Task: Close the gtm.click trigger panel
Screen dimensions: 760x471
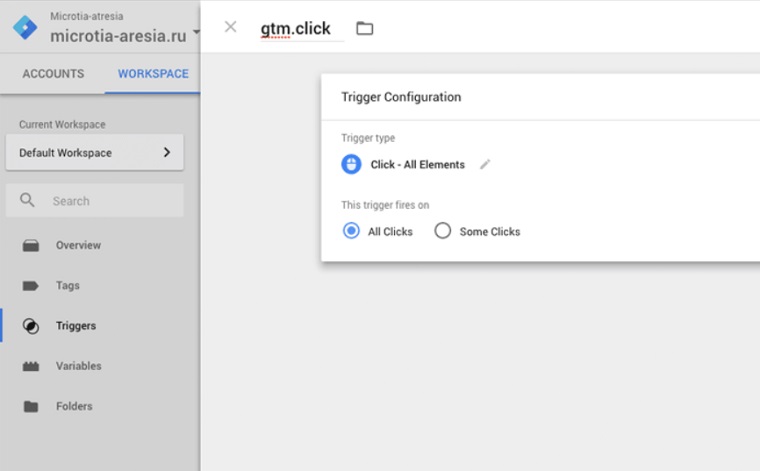Action: 231,27
